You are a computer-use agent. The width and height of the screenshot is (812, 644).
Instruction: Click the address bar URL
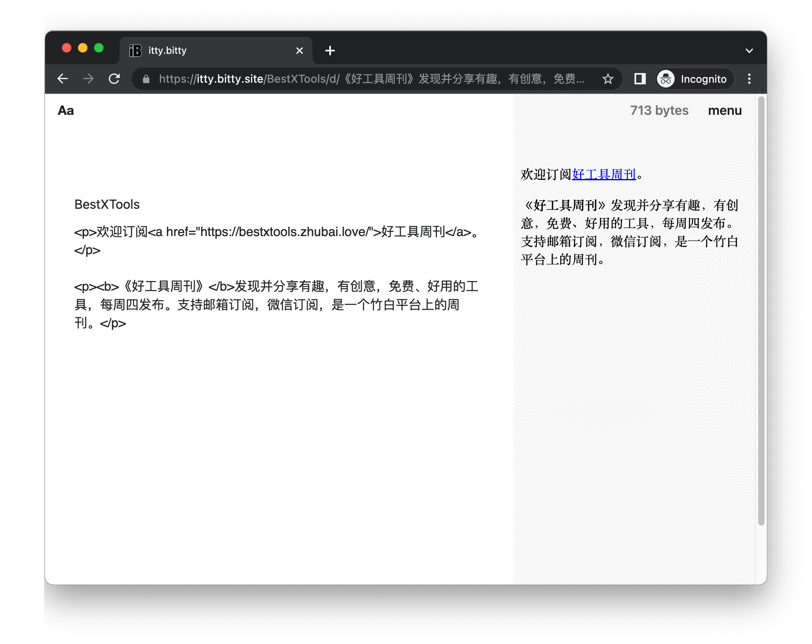371,79
